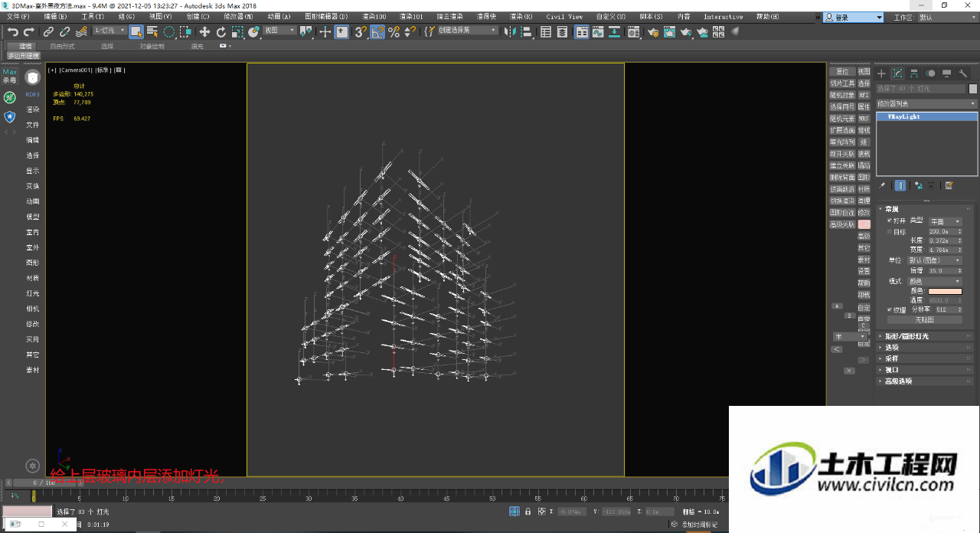Select the Unlink selection tool
Viewport: 980px width, 533px height.
pos(64,31)
